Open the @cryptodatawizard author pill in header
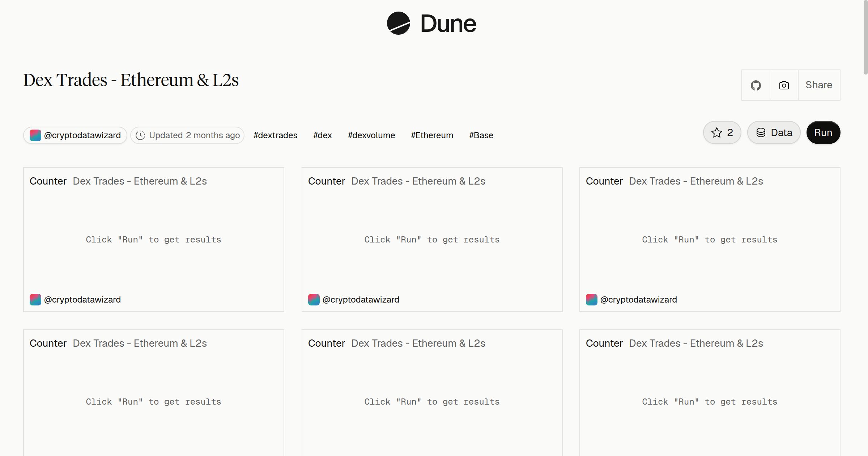The image size is (868, 456). [x=75, y=135]
